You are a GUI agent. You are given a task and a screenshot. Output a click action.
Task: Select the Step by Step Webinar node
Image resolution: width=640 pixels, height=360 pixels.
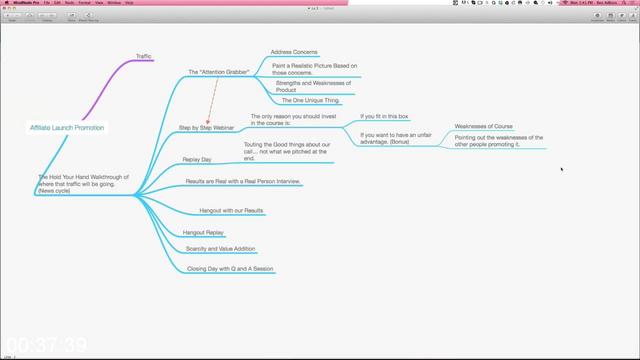pyautogui.click(x=206, y=128)
